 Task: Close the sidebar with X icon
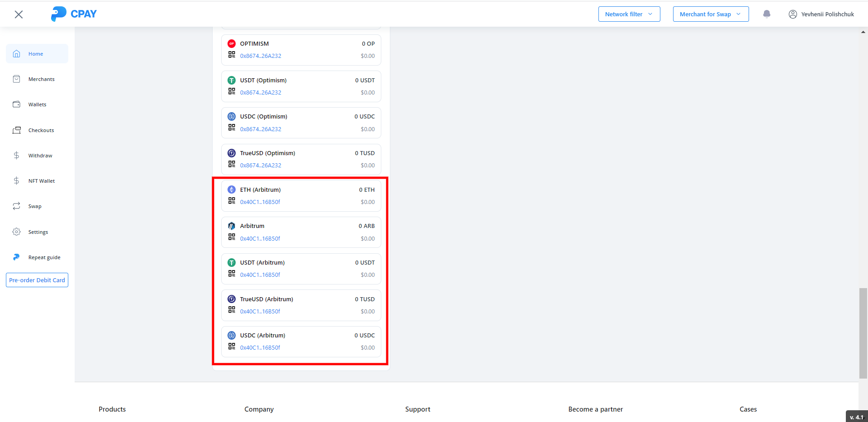[19, 14]
